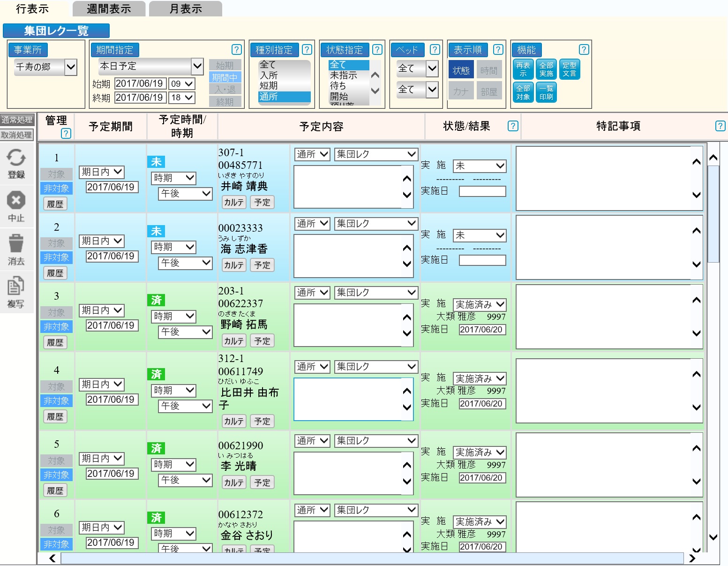Open カルテ for 井崎 靖典

click(233, 202)
